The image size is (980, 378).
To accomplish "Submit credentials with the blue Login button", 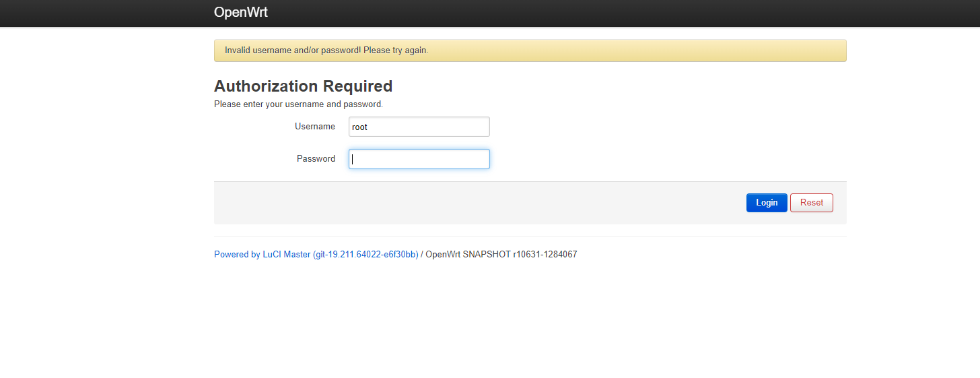I will pyautogui.click(x=767, y=203).
